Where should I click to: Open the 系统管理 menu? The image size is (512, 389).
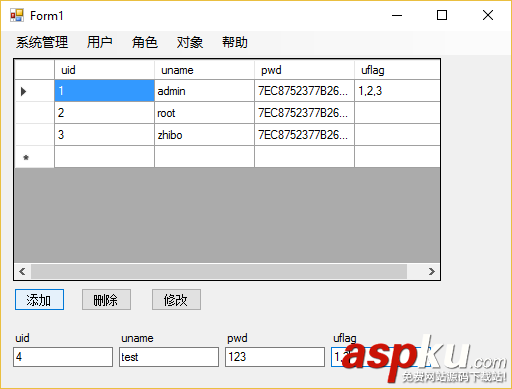(x=42, y=43)
